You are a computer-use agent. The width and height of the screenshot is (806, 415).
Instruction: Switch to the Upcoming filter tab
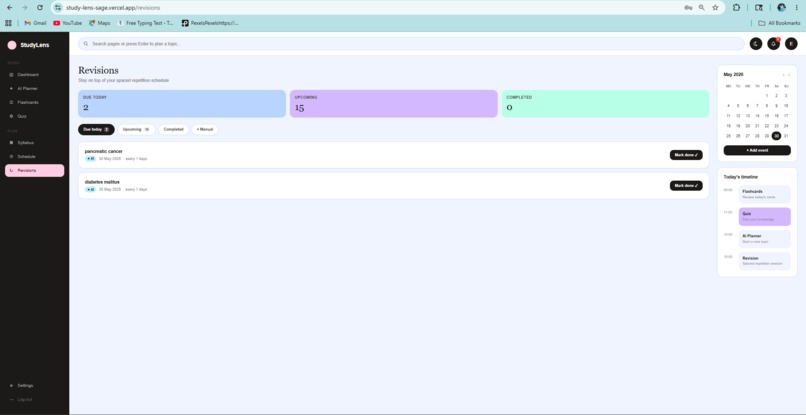(x=136, y=130)
